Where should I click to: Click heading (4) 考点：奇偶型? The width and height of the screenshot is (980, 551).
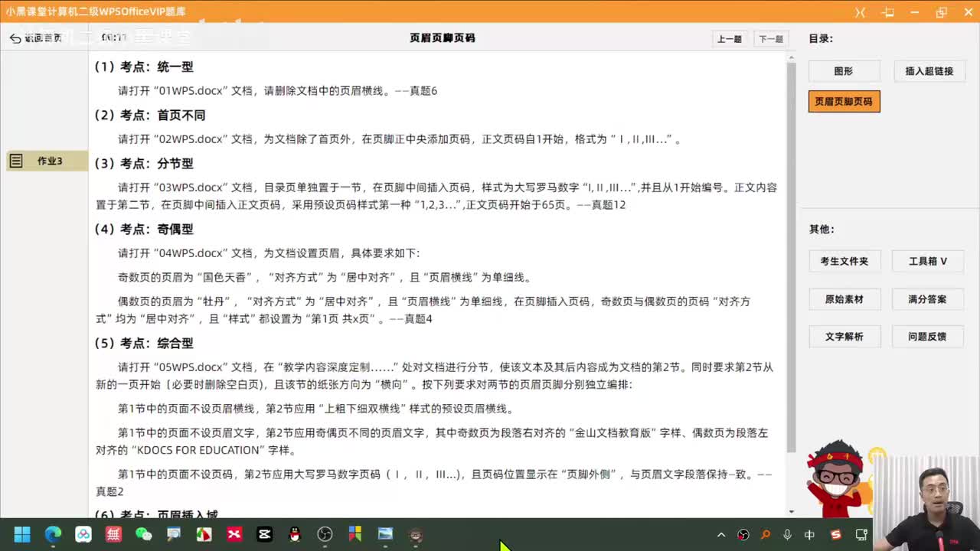[144, 229]
